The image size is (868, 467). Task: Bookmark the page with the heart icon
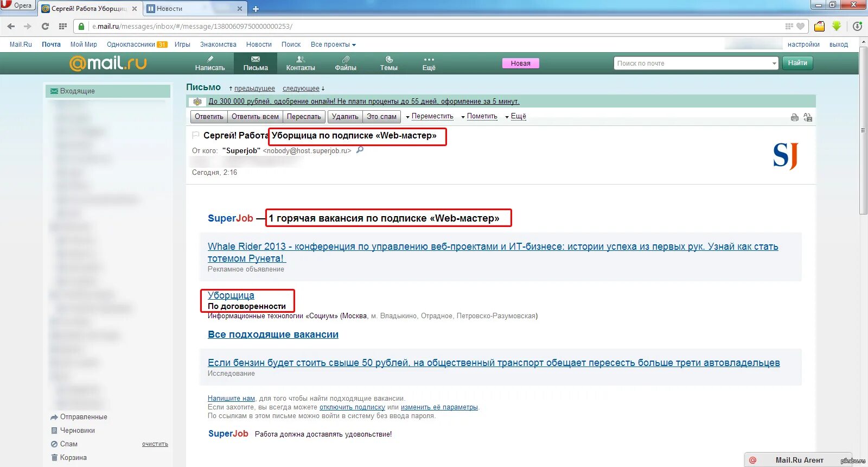point(800,26)
